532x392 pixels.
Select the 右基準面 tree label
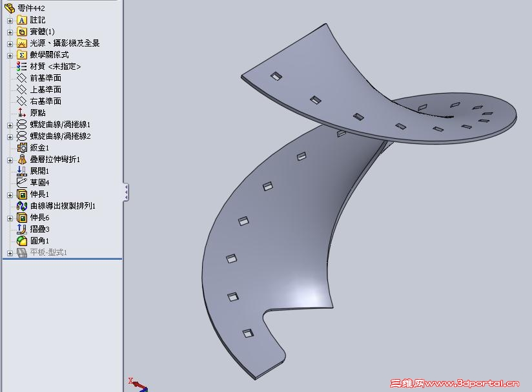pyautogui.click(x=45, y=101)
